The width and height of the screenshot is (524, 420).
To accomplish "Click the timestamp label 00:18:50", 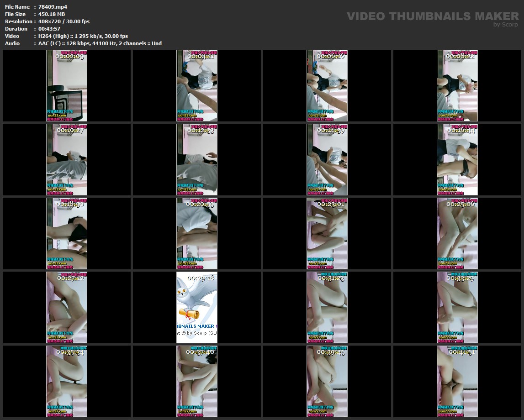I will tap(70, 204).
